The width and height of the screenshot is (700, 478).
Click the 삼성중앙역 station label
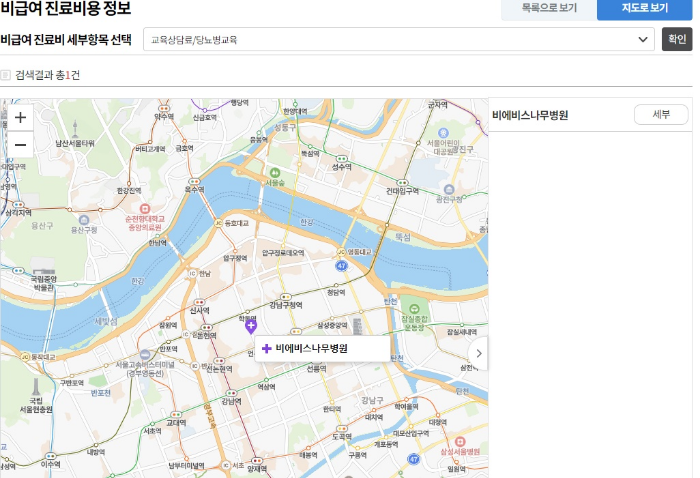point(332,326)
